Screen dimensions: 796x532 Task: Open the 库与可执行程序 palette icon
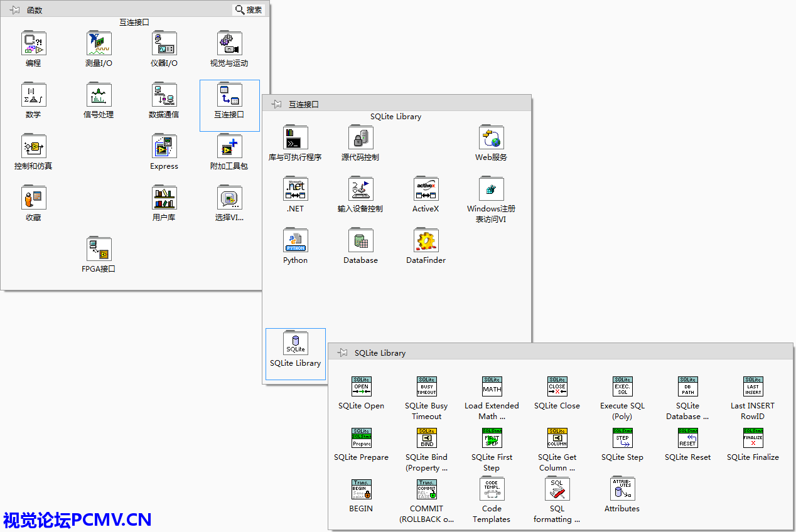tap(296, 138)
